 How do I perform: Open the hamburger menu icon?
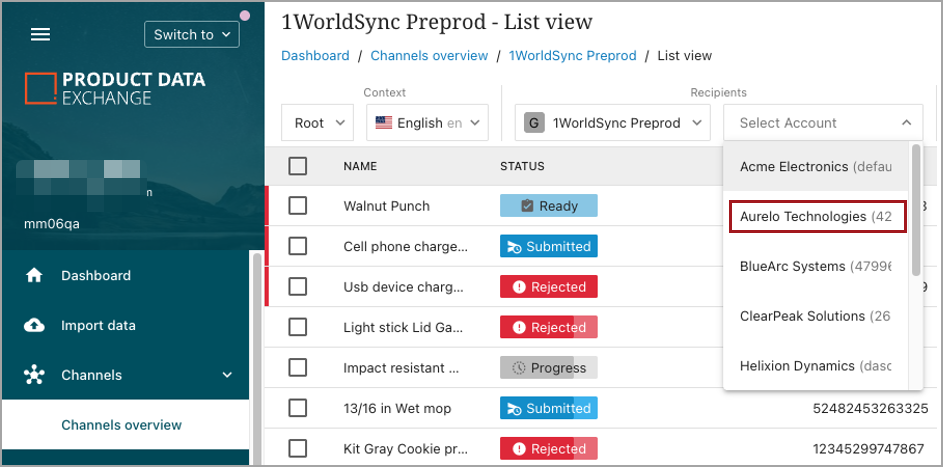coord(40,34)
